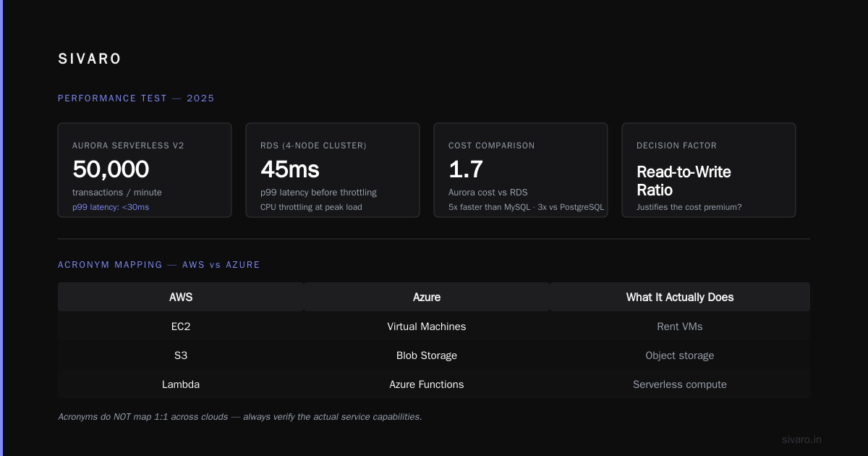Click the 'DECISION FACTOR' card label
Image resolution: width=868 pixels, height=456 pixels.
(x=676, y=145)
